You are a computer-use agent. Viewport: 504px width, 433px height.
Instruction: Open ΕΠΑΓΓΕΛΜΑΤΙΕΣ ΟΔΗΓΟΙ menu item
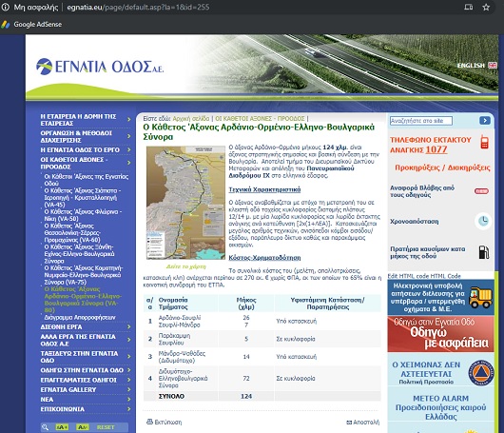pos(77,380)
